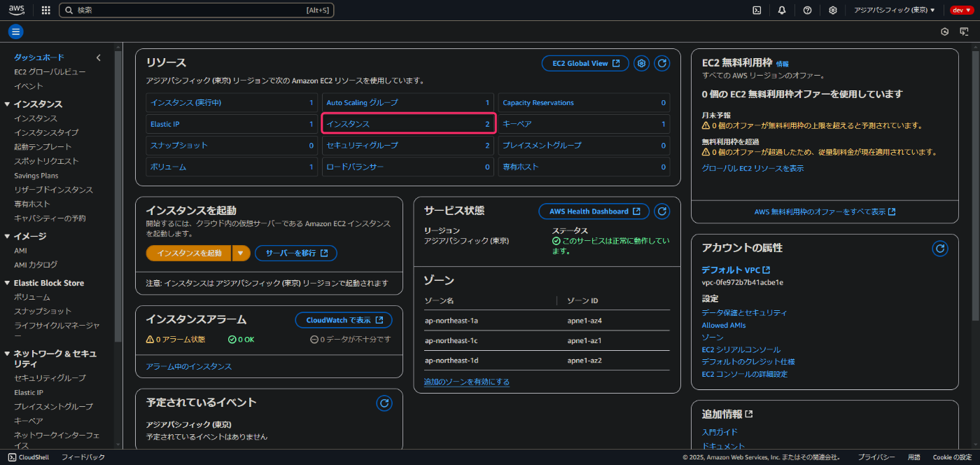This screenshot has width=980, height=465.
Task: Open the AWS home logo
Action: (17, 10)
